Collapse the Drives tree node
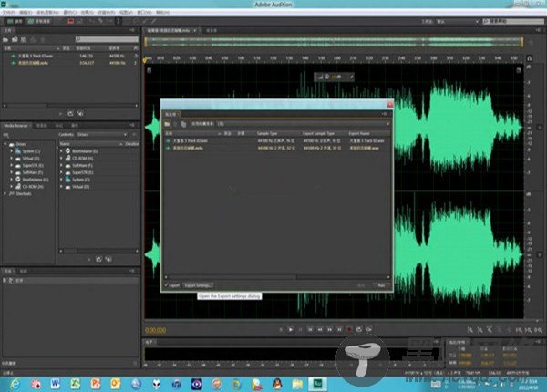547x392 pixels. 5,144
